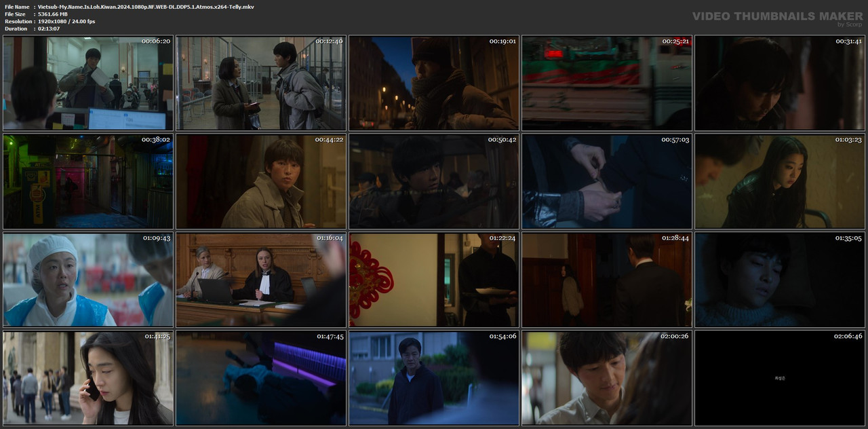Choose the frame at 02:00:26

pyautogui.click(x=607, y=378)
